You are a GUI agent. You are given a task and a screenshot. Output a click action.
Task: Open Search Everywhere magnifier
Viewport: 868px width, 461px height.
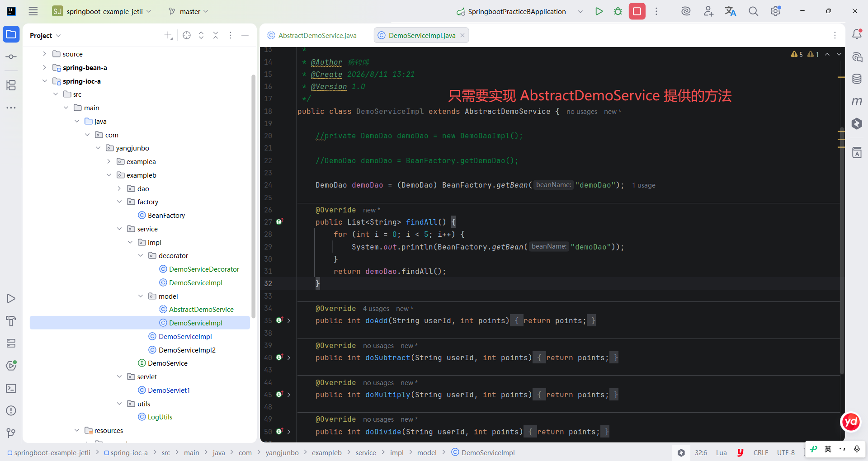tap(753, 11)
